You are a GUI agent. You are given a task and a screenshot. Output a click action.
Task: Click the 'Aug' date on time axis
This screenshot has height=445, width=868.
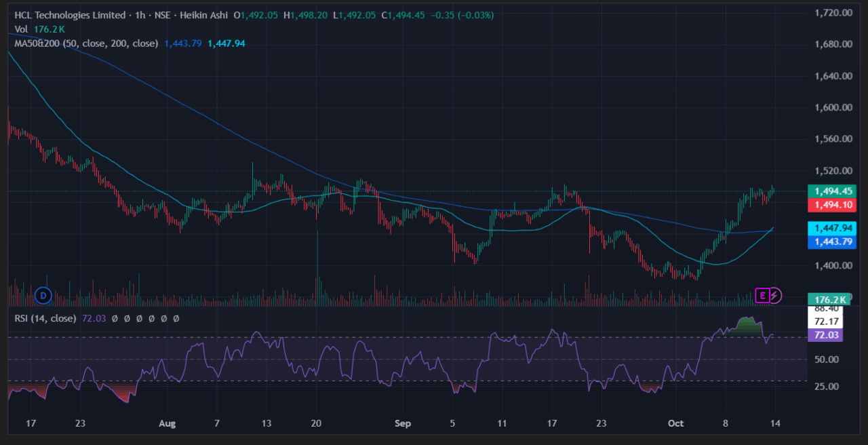pos(167,424)
